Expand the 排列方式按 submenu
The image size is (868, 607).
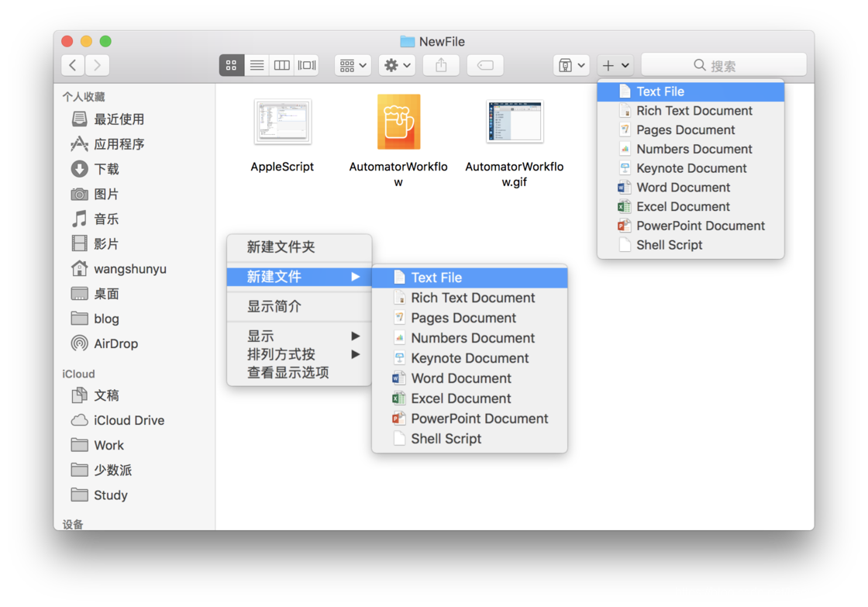(x=299, y=354)
